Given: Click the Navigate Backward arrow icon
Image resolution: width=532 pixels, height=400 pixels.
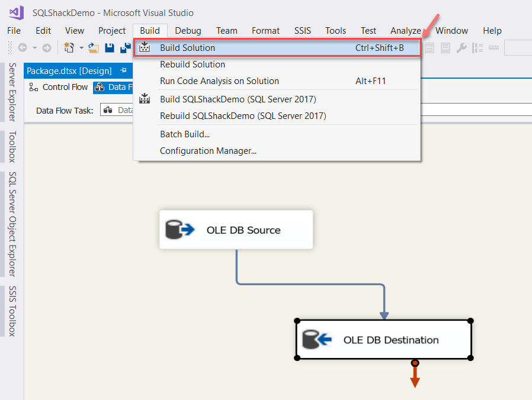Looking at the screenshot, I should pos(23,48).
